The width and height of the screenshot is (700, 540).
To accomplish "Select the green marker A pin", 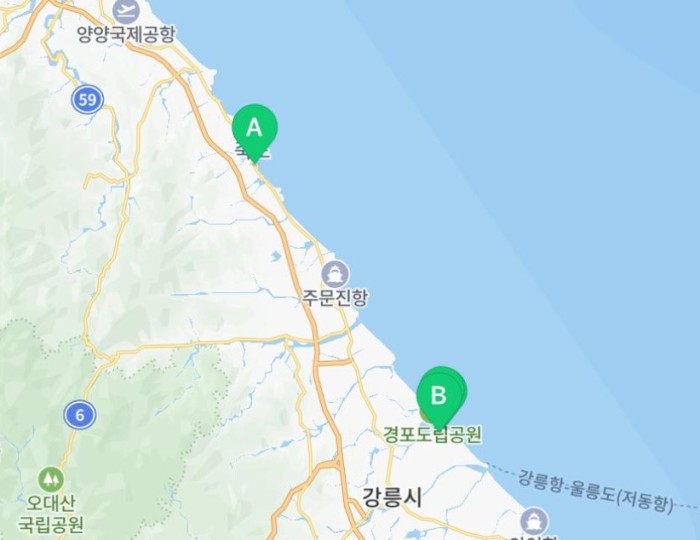I will click(x=254, y=129).
